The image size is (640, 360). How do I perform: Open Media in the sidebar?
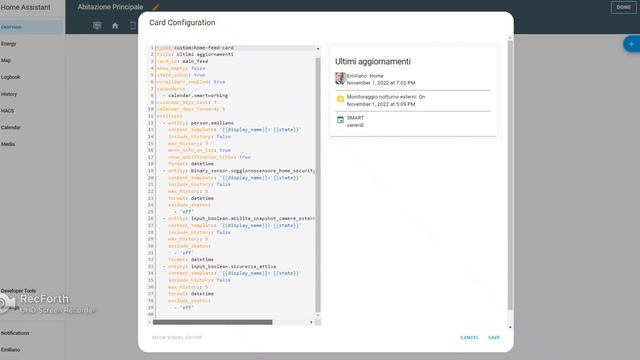coord(32,144)
